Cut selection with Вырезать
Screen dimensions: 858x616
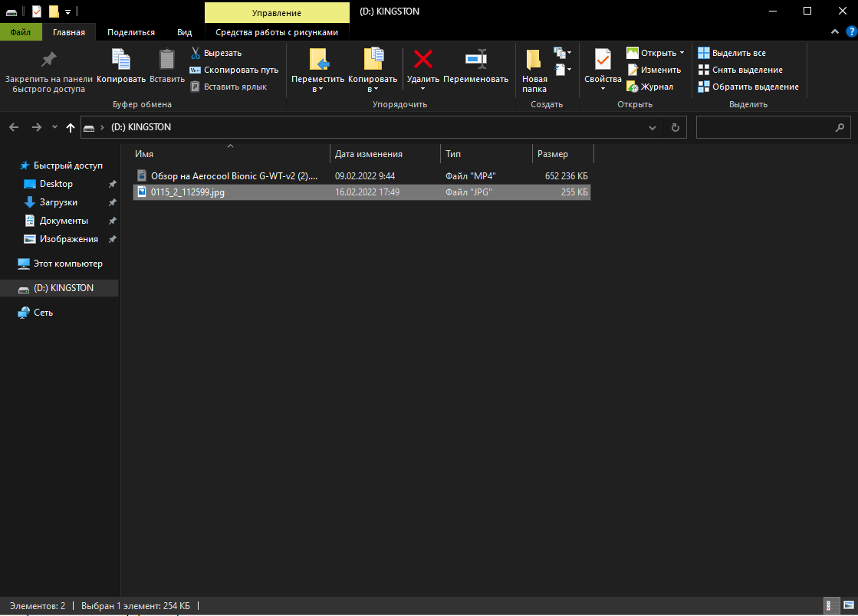216,53
